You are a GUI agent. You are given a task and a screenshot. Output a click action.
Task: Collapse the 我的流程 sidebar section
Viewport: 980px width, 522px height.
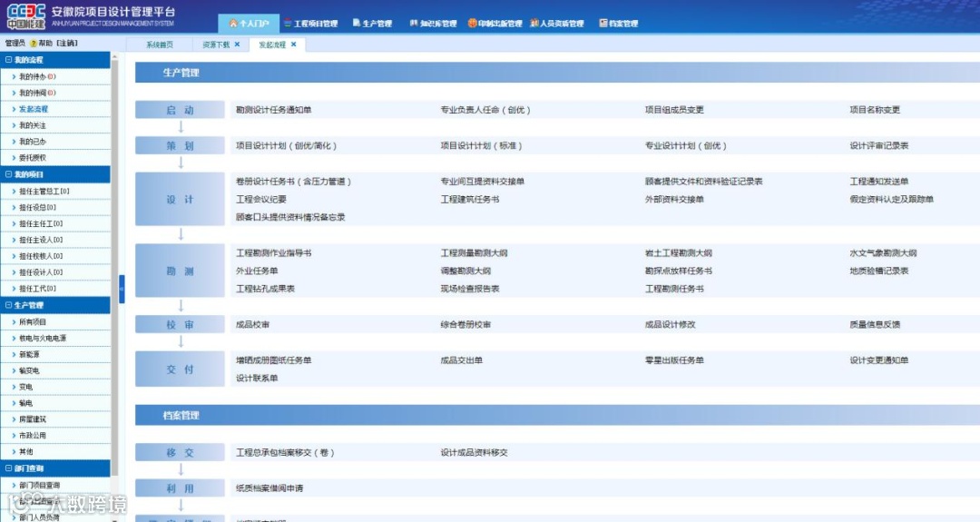9,60
